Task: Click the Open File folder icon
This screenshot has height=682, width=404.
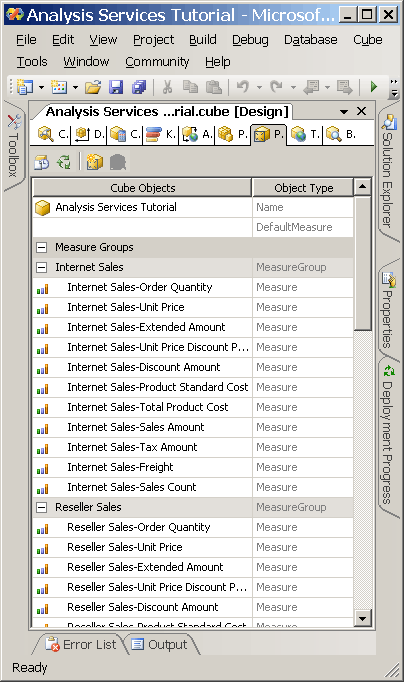Action: [x=93, y=87]
